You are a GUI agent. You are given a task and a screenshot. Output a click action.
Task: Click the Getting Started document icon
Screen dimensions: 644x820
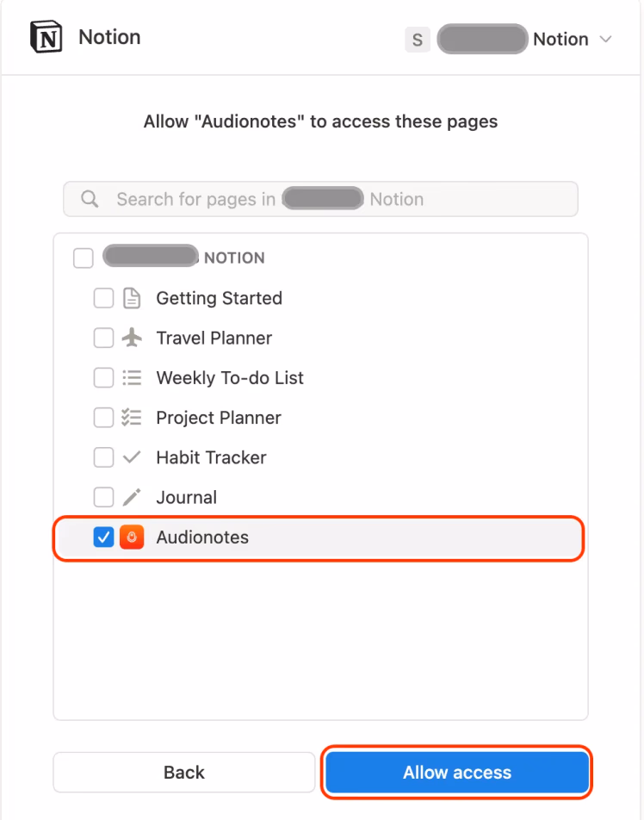click(132, 298)
